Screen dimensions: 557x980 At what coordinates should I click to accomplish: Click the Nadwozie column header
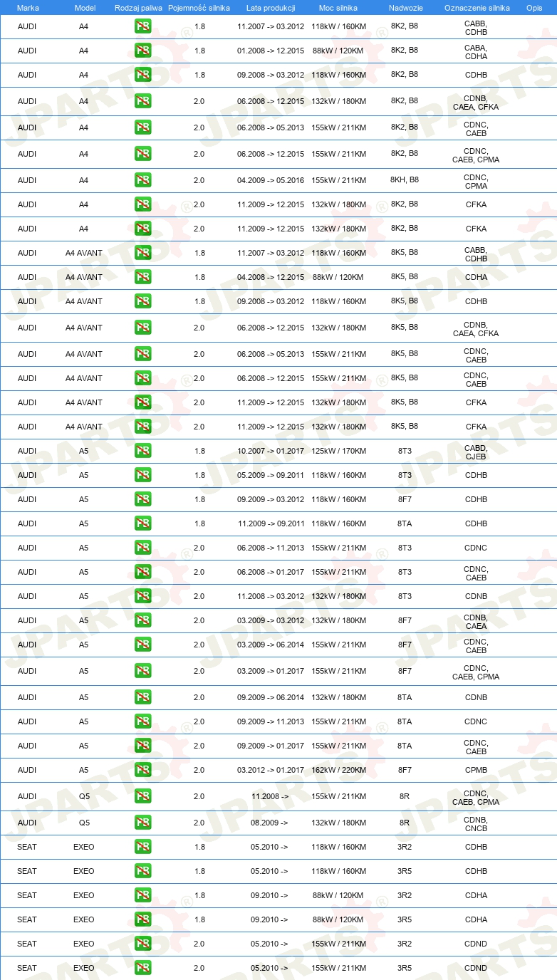point(405,7)
